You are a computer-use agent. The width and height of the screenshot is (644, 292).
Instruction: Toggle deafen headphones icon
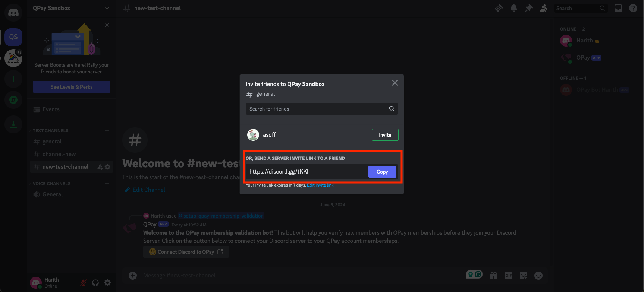click(95, 283)
